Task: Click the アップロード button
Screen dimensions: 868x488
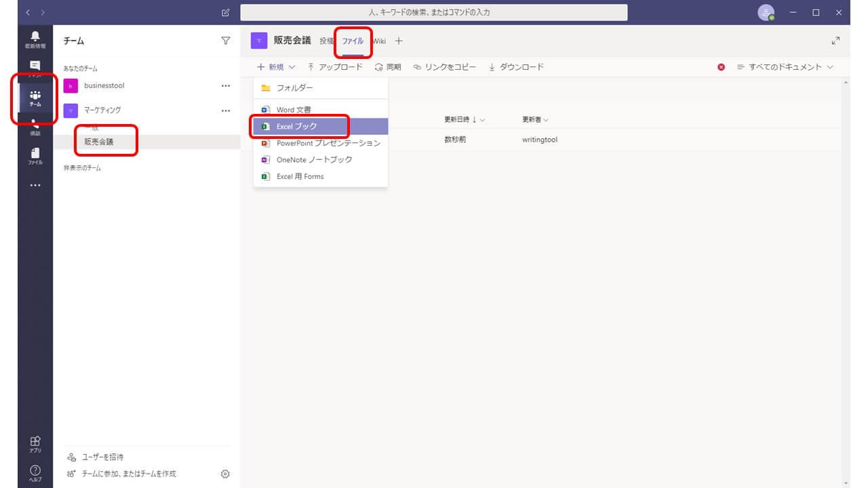Action: tap(334, 67)
